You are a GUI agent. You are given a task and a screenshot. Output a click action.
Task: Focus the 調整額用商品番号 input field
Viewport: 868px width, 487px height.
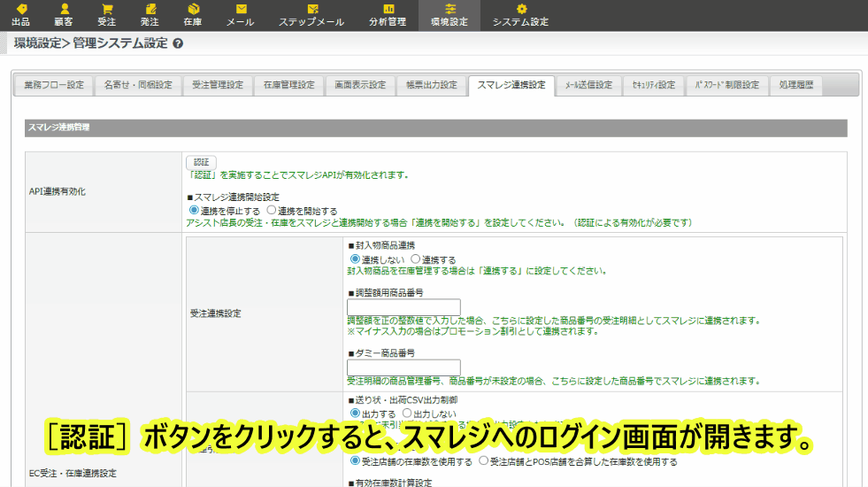[x=403, y=307]
